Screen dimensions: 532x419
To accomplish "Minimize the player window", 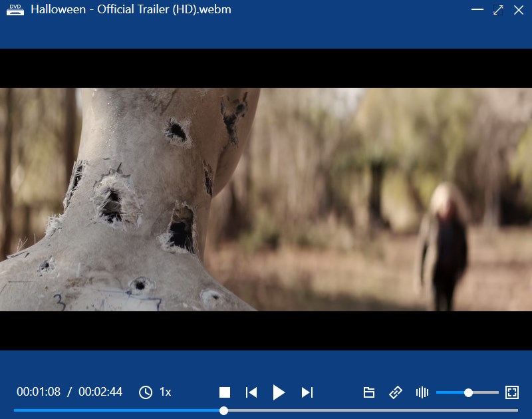I will [477, 9].
